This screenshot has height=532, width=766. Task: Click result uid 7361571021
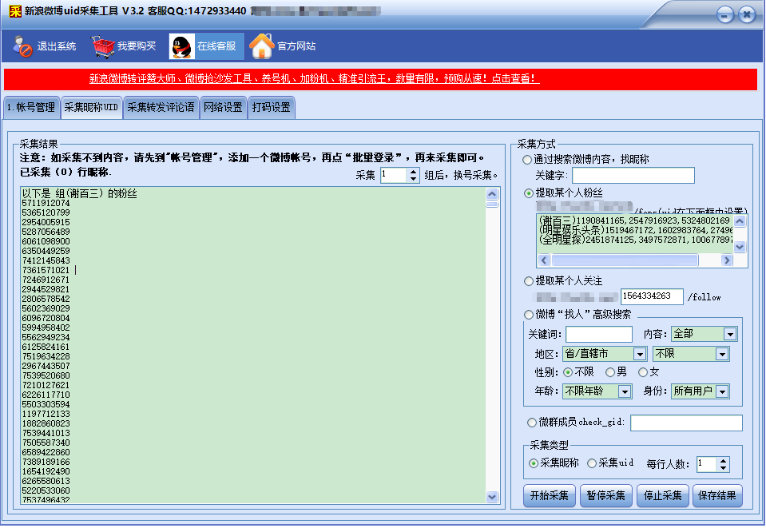tap(46, 270)
